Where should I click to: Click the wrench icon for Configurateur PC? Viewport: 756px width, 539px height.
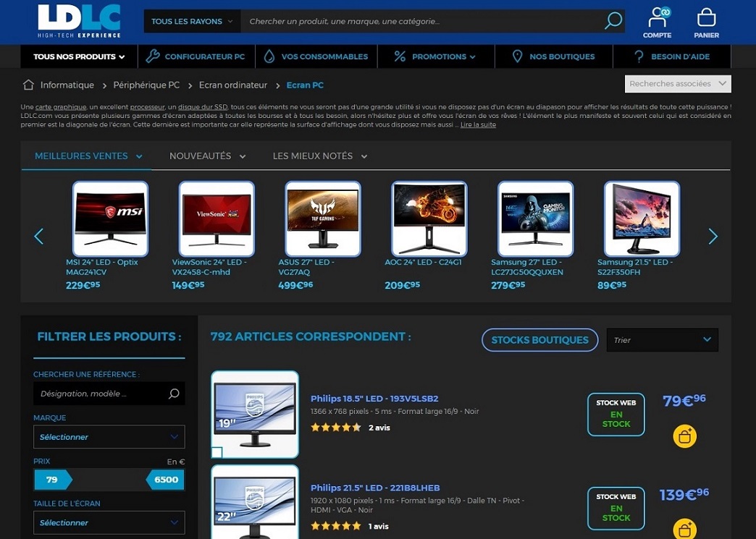152,56
